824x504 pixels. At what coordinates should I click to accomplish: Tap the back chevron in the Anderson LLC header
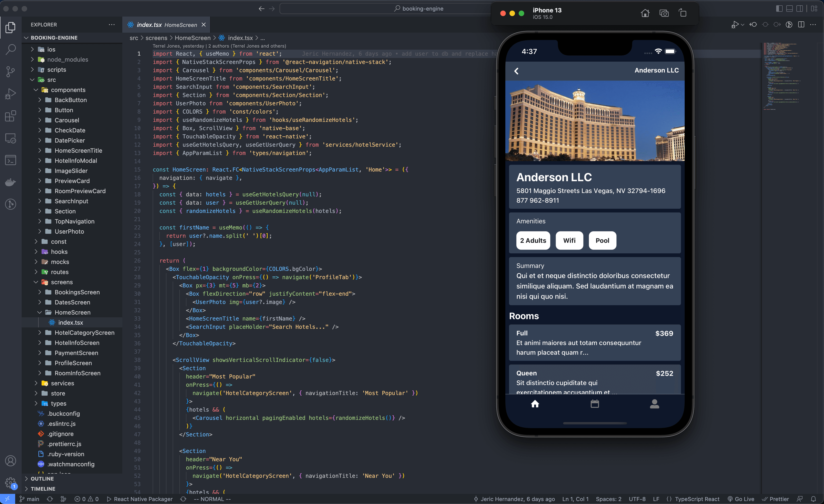516,71
